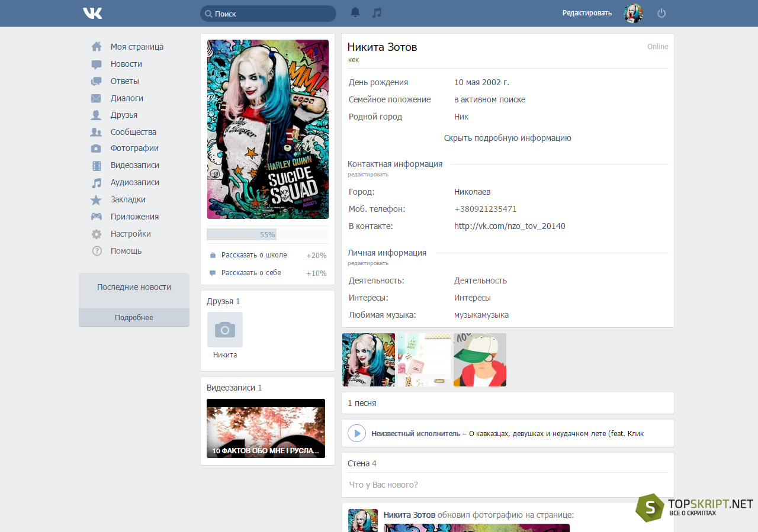Click the question icon beside Помощь

click(x=97, y=251)
